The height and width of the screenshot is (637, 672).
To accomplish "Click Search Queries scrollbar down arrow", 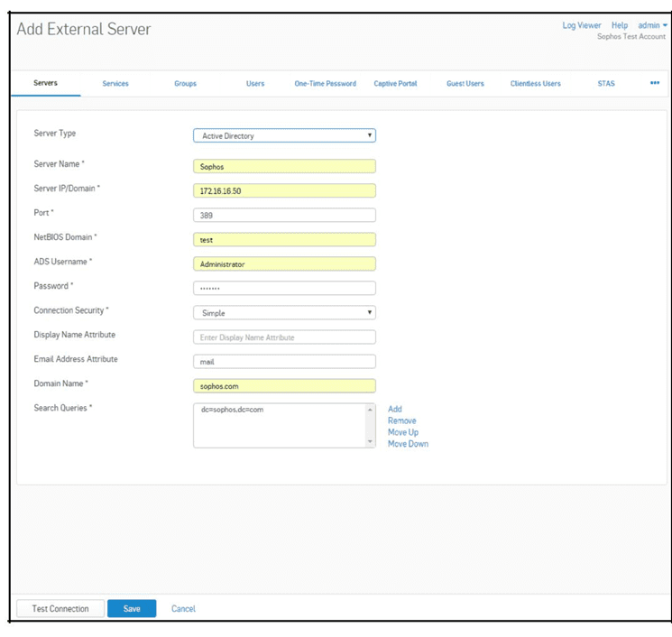I will (370, 441).
